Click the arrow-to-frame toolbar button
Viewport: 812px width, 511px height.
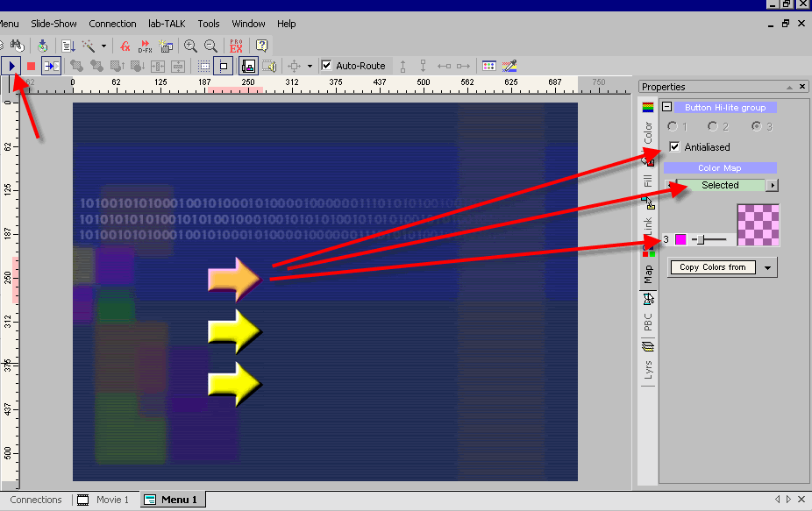pyautogui.click(x=51, y=66)
